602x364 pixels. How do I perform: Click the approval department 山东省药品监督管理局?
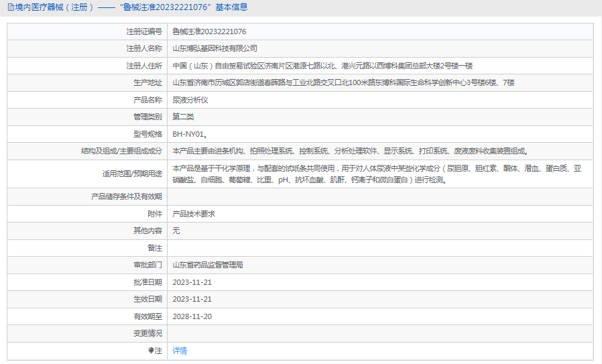coord(208,265)
